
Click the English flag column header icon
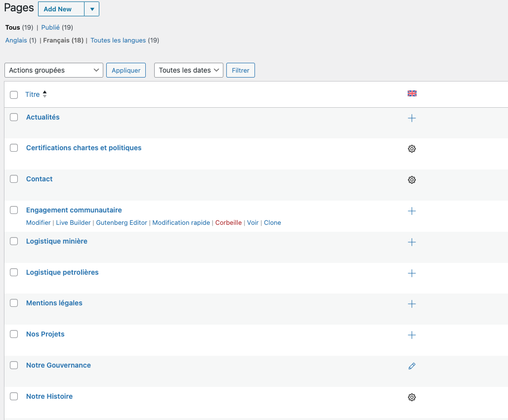412,94
